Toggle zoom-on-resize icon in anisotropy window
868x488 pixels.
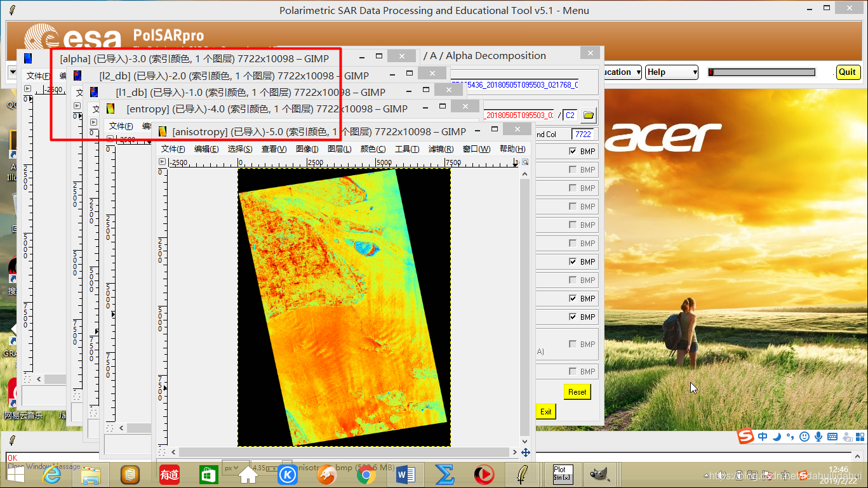(525, 162)
